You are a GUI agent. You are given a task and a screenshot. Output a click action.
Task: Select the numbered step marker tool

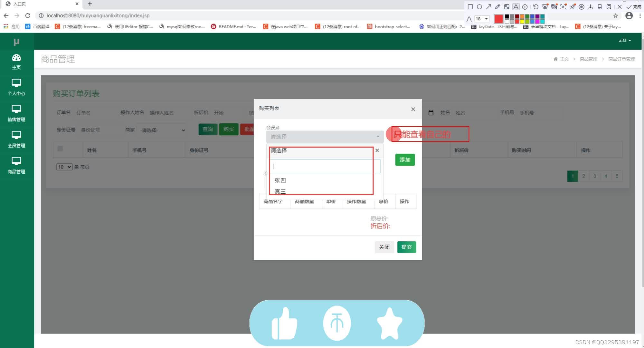525,7
